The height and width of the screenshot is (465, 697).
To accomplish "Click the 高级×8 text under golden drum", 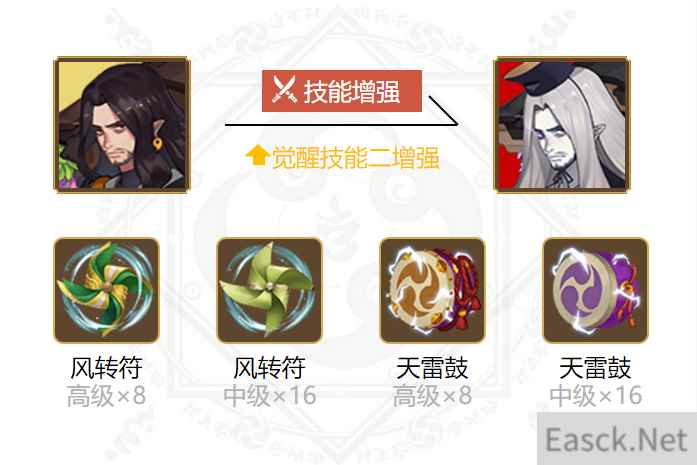I will 433,396.
